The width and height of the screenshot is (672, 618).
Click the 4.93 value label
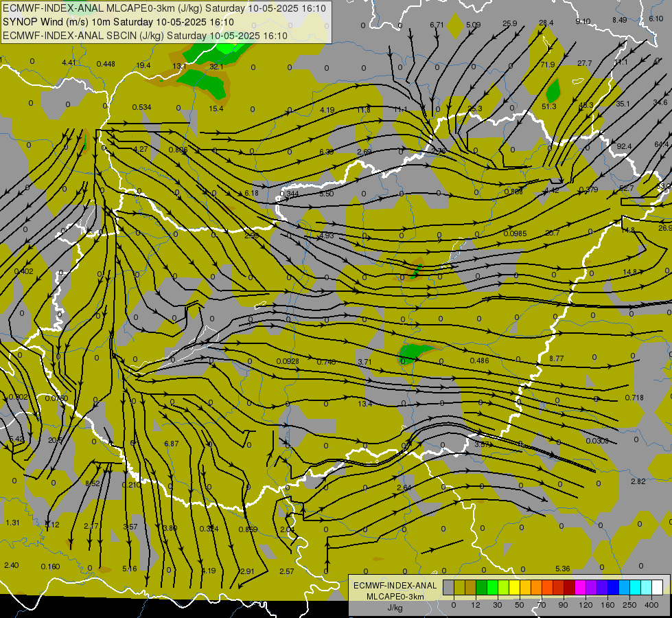pos(327,236)
